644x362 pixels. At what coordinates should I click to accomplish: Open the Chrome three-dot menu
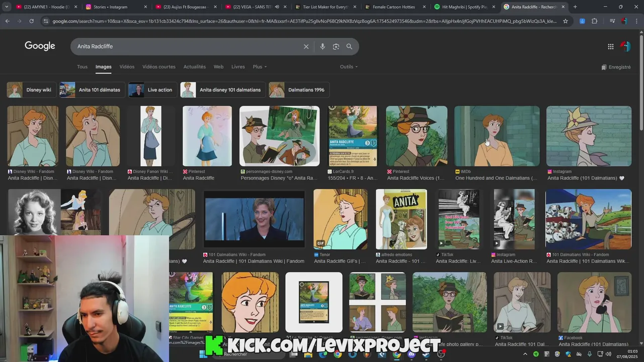[x=636, y=21]
